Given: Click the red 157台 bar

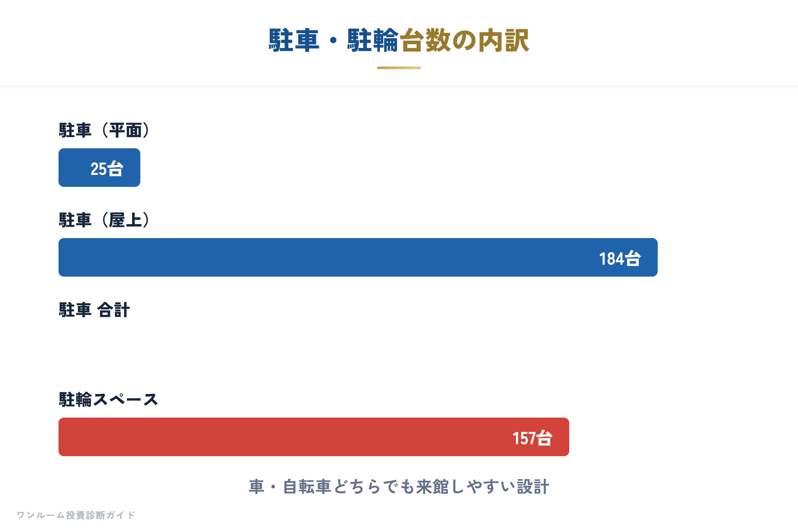Looking at the screenshot, I should pos(314,437).
